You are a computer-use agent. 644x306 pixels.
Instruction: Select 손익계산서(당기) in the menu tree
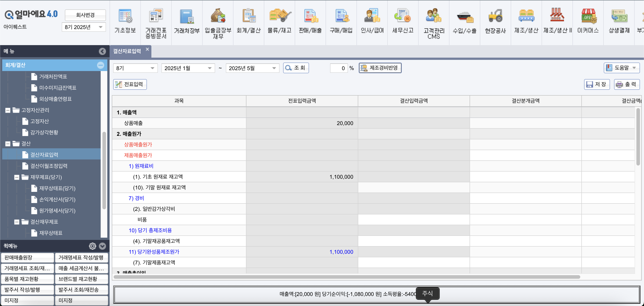click(57, 199)
